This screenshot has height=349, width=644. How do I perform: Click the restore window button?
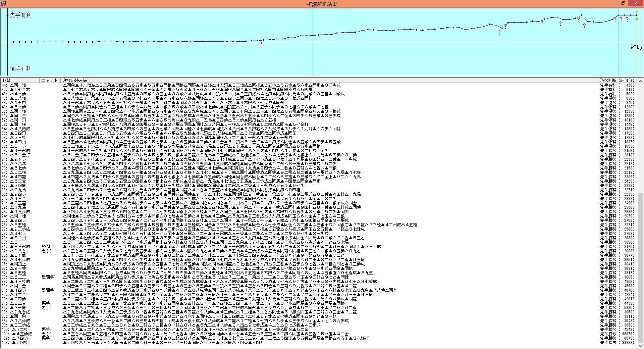[x=623, y=4]
